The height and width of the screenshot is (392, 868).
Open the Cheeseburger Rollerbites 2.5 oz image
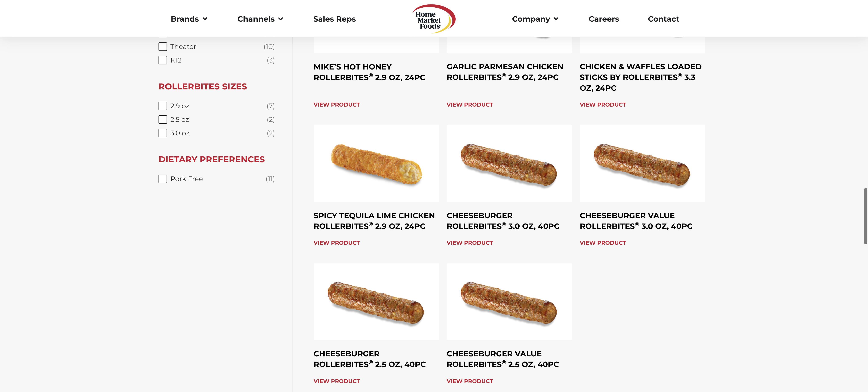click(376, 302)
